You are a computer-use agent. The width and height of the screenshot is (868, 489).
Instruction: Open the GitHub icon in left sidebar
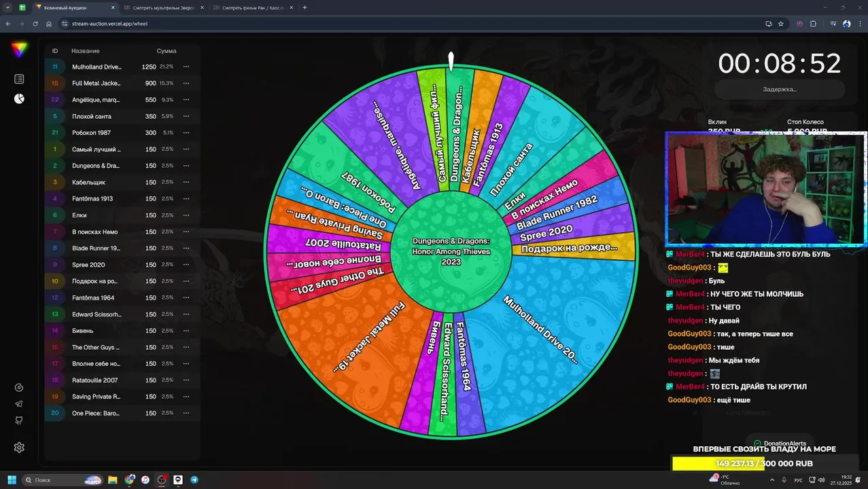(19, 420)
